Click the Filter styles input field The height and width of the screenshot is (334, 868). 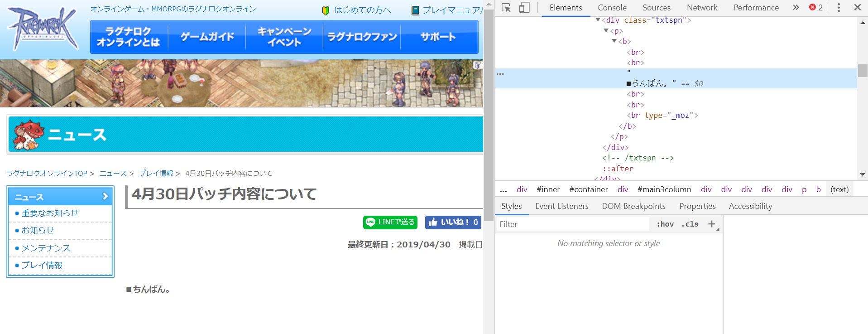click(x=573, y=224)
